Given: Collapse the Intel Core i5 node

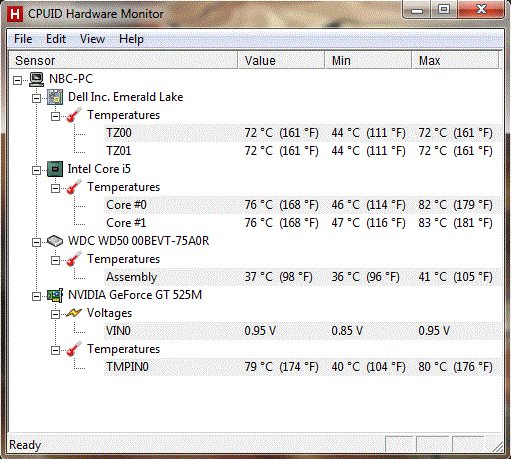Looking at the screenshot, I should pyautogui.click(x=36, y=170).
